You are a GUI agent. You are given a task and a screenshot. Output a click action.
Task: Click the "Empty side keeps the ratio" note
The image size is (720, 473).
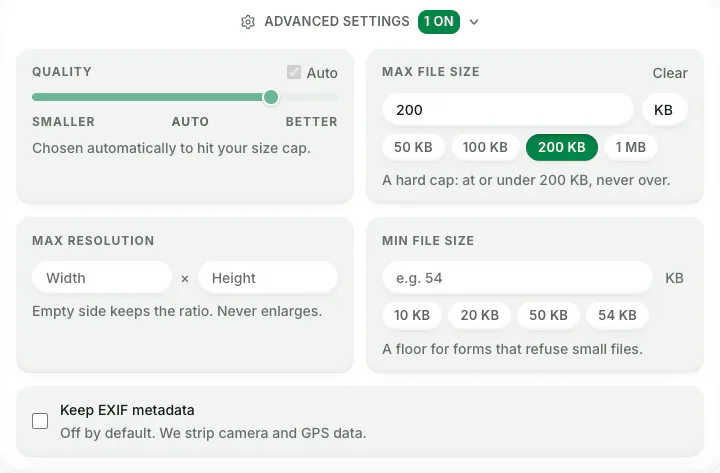pos(177,311)
